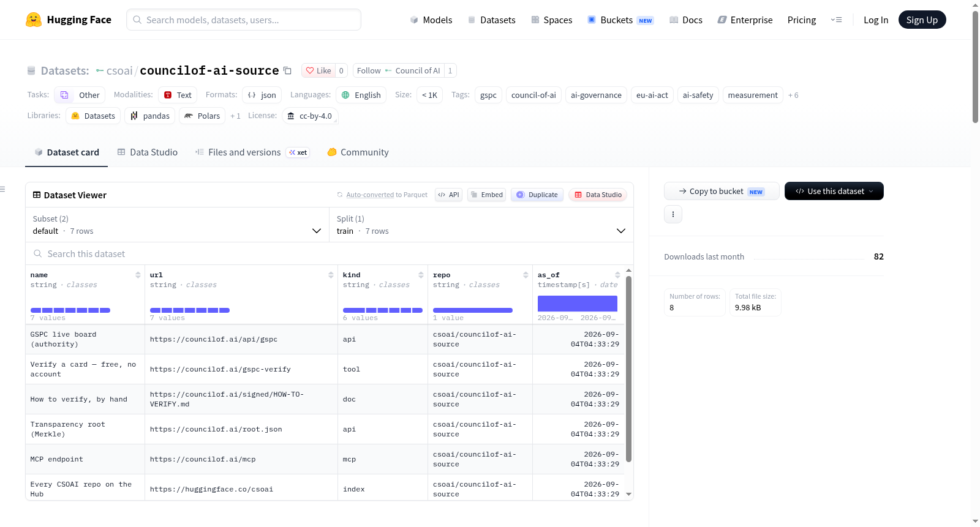The height and width of the screenshot is (527, 980).
Task: Open the Community tab
Action: point(358,152)
